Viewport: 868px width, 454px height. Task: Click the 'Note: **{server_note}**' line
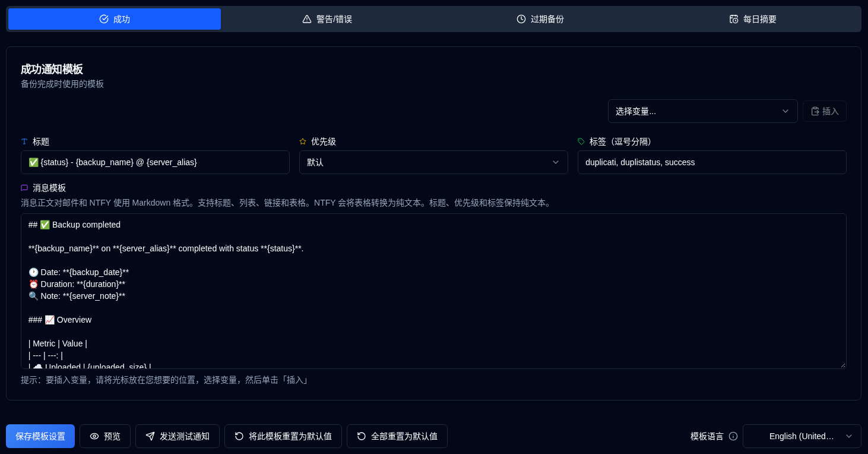pos(77,296)
